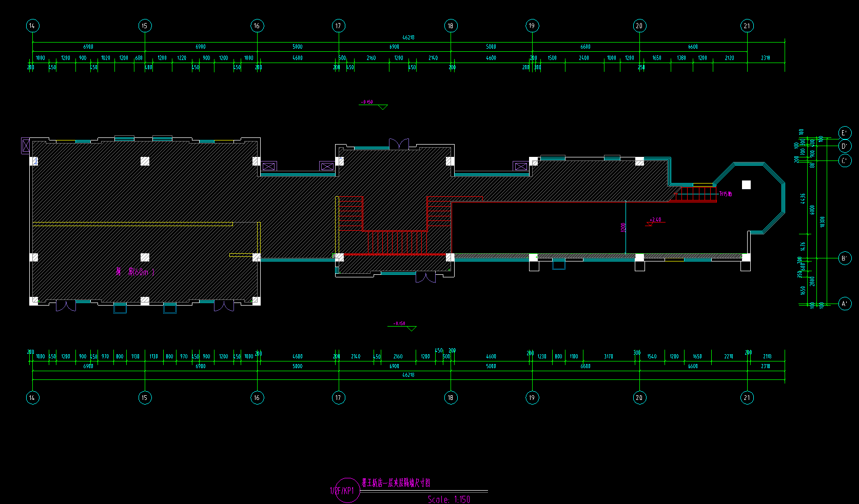Select the vertical 10300 overall dimension

tap(823, 221)
